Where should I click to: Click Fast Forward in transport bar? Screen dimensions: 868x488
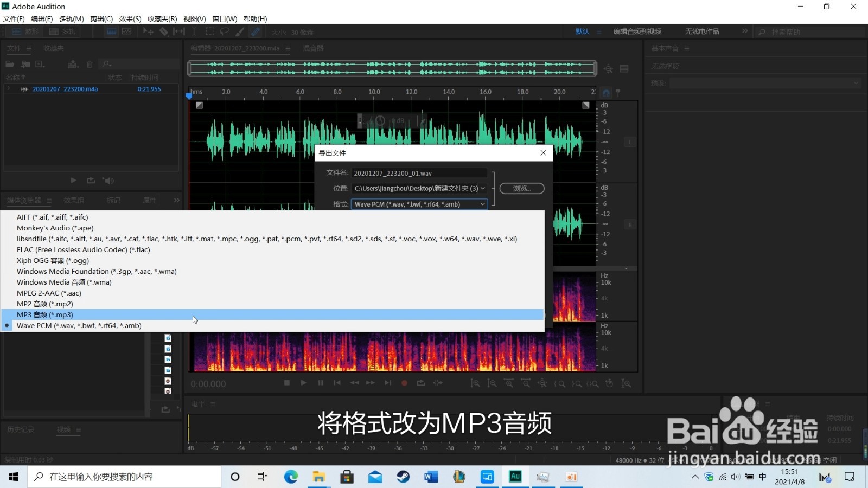point(371,383)
